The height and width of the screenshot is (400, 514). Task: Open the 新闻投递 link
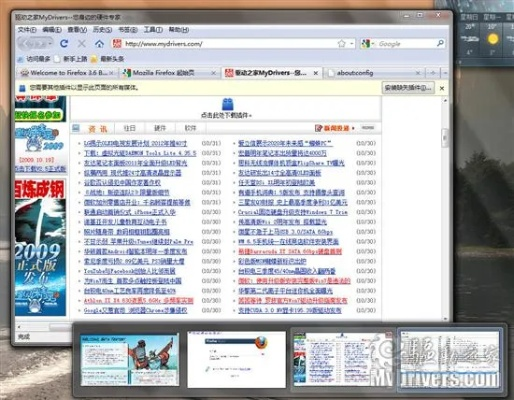click(336, 128)
